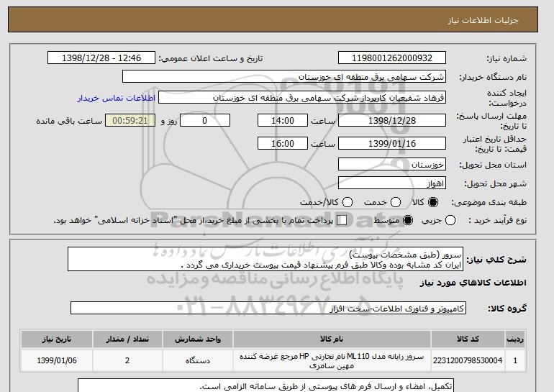The height and width of the screenshot is (392, 554).
Task: Click the need date cell 1399/01/06
Action: 57,360
